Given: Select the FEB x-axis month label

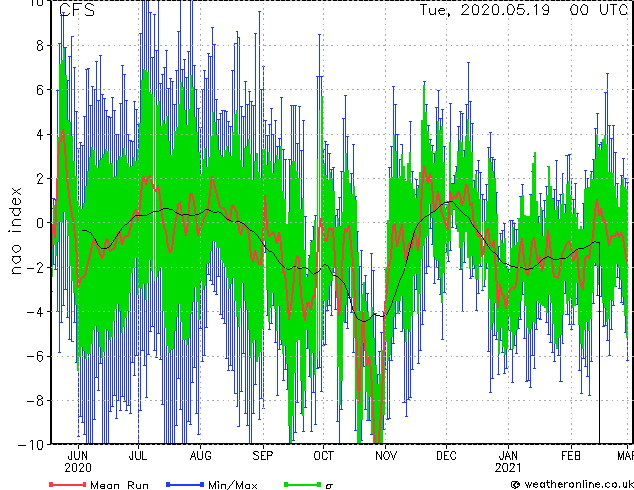Looking at the screenshot, I should (x=571, y=456).
